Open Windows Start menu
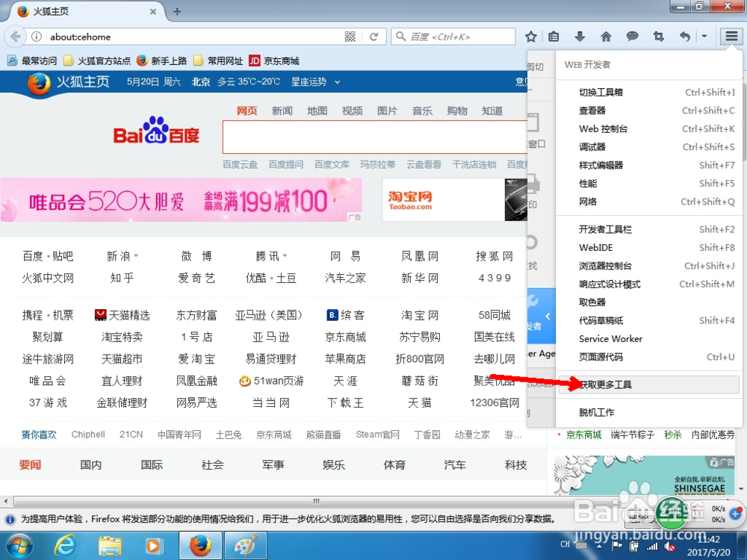747x560 pixels. pos(19,546)
